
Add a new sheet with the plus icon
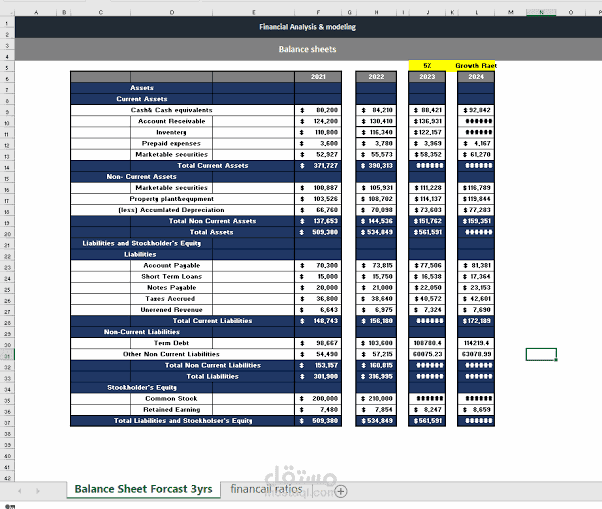[x=341, y=491]
